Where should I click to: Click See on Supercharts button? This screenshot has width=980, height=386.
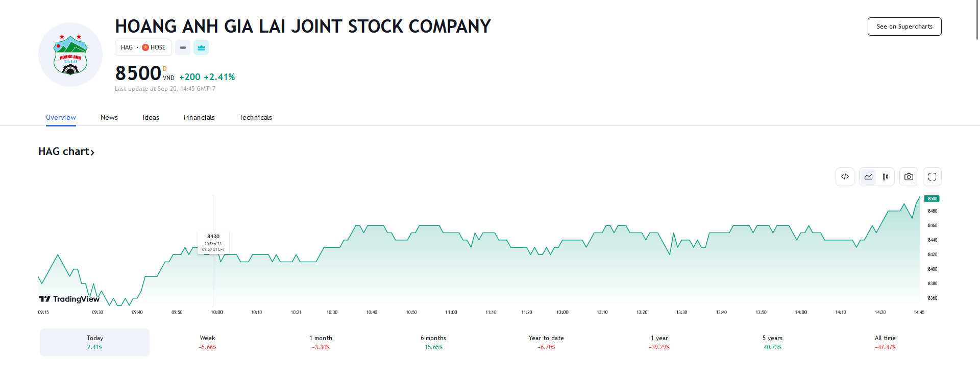904,27
